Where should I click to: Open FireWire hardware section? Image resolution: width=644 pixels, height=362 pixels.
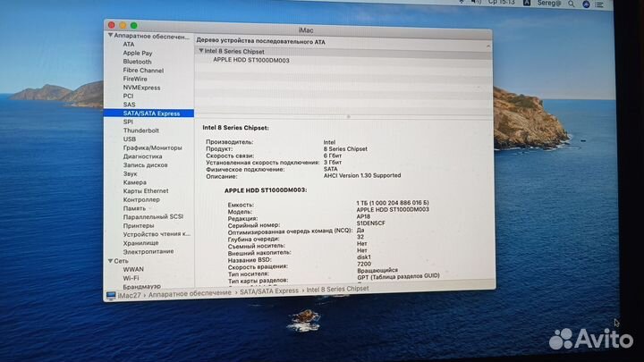135,79
